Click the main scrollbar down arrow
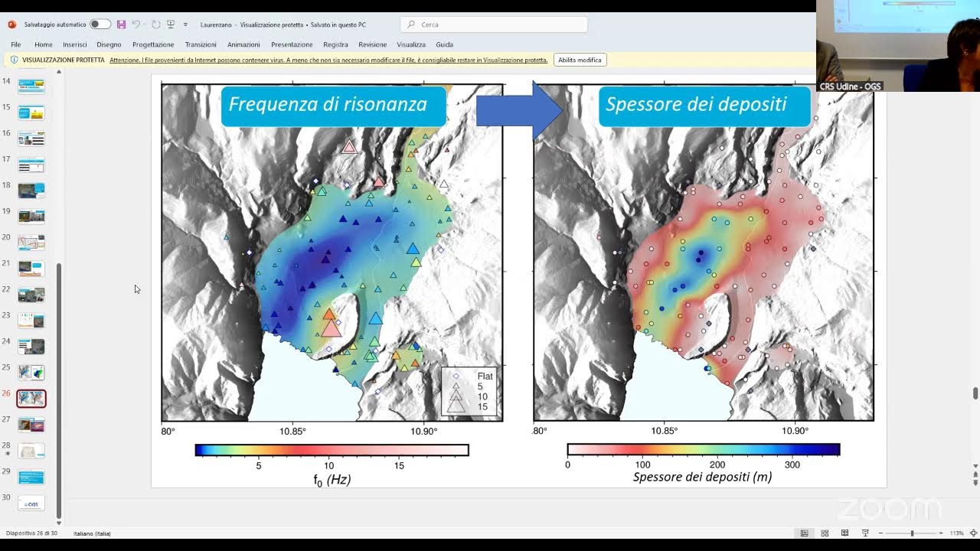Screen dimensions: 980x551 [975, 466]
